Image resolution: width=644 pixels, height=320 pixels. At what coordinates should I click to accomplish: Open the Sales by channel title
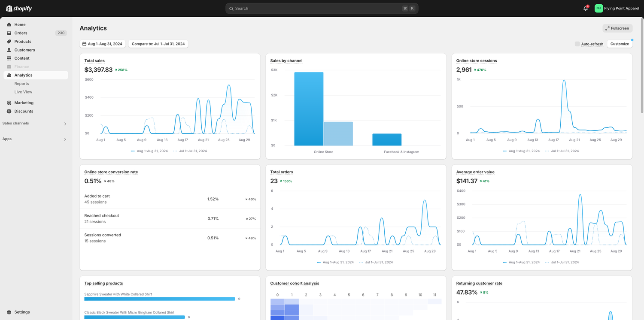(x=286, y=61)
